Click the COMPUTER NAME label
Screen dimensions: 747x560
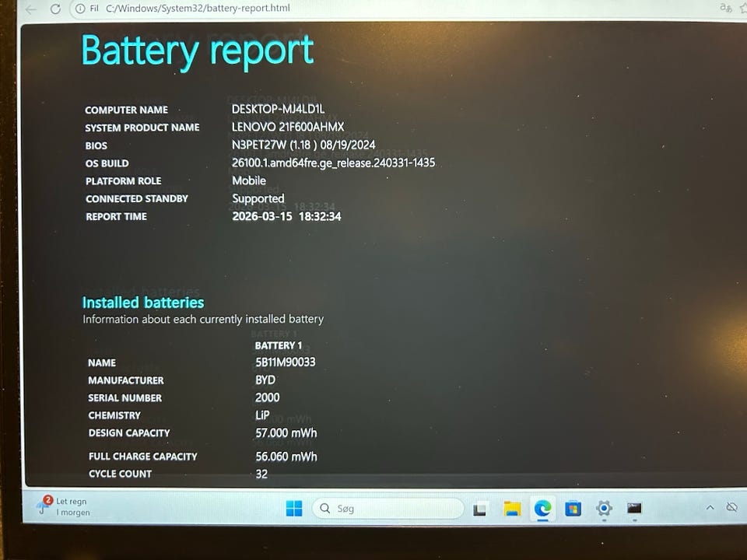point(126,110)
